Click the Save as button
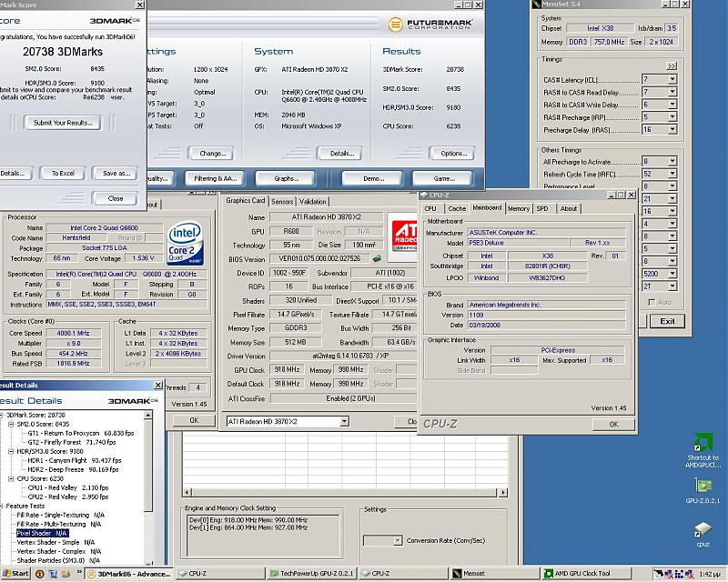This screenshot has height=582, width=728. point(116,173)
